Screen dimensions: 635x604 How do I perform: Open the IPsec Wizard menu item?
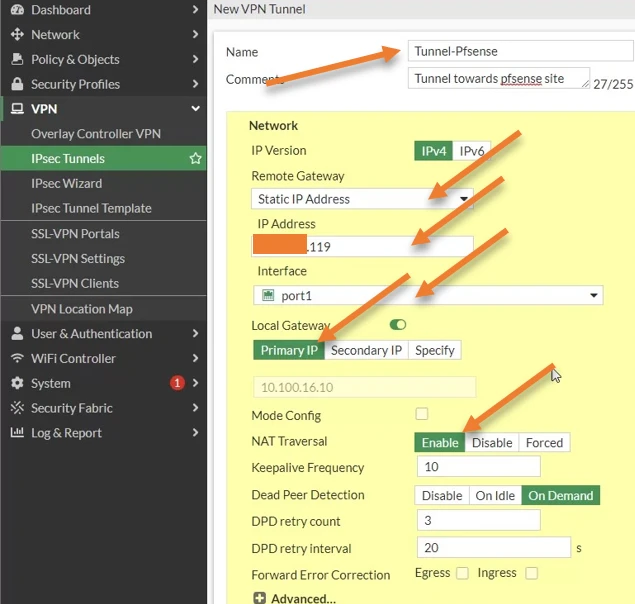(x=80, y=184)
